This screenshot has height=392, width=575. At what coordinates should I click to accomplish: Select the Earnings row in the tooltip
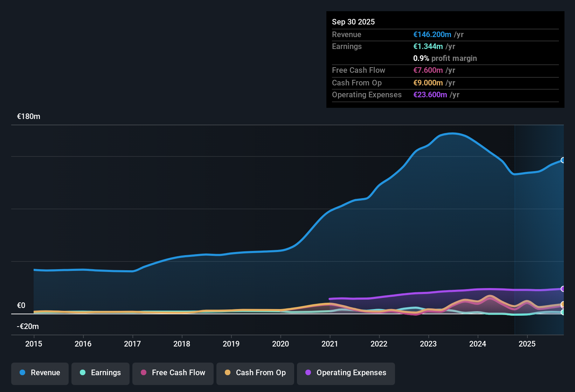click(445, 46)
